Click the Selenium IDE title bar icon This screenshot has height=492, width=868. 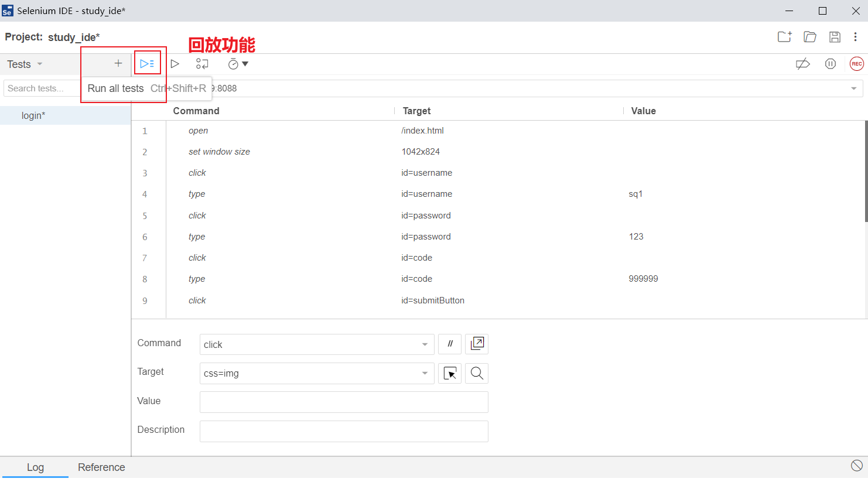point(7,11)
